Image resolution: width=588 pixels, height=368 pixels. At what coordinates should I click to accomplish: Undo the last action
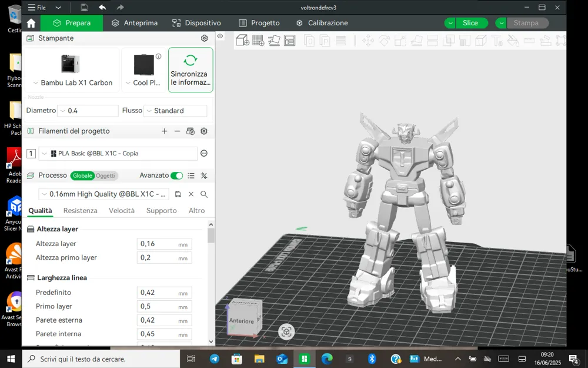click(x=102, y=8)
